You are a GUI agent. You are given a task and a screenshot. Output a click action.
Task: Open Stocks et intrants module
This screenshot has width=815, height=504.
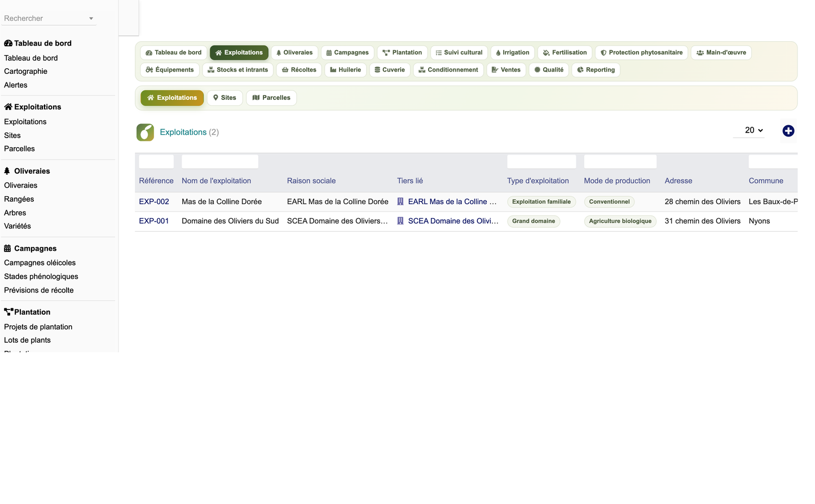click(x=238, y=70)
